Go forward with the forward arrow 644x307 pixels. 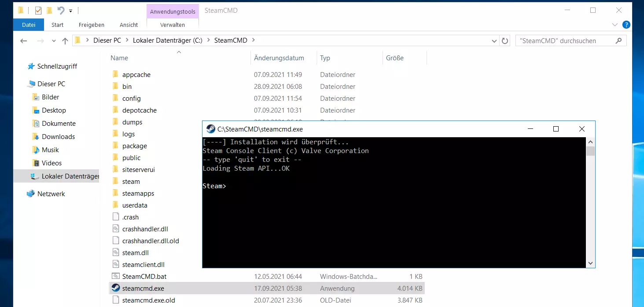point(40,40)
